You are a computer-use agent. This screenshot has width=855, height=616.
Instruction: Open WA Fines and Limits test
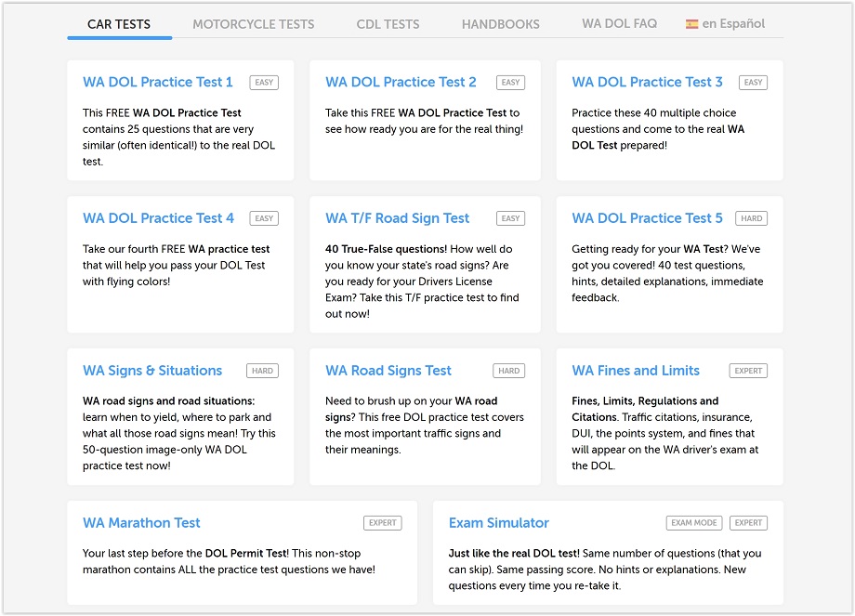636,371
